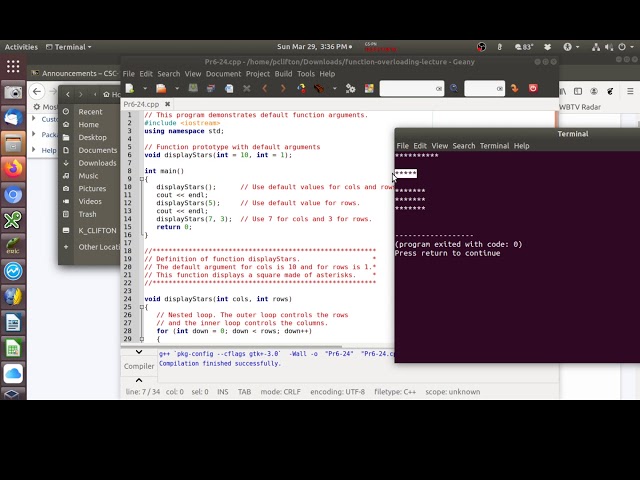Open the Terminal window's Help menu

point(521,146)
